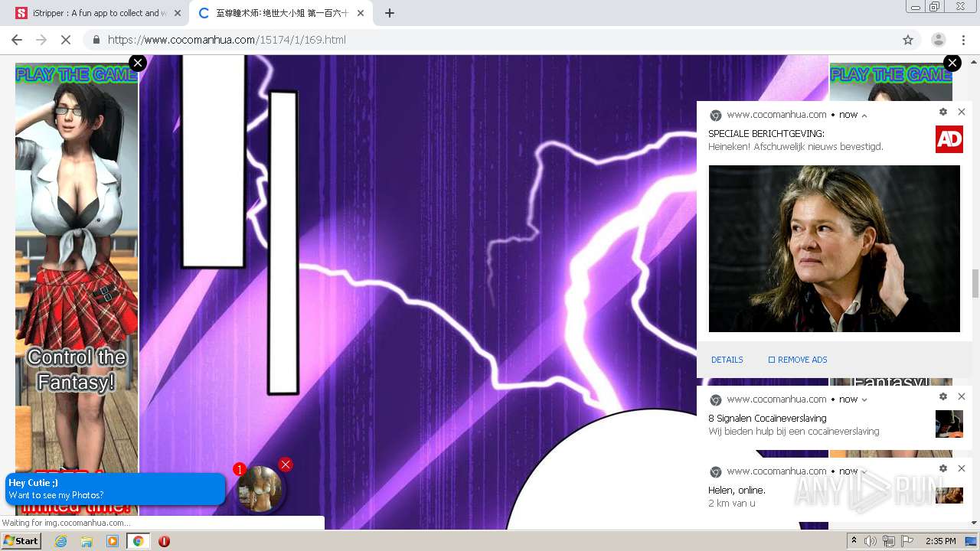Open the Windows Start menu
The width and height of the screenshot is (980, 551).
pyautogui.click(x=21, y=541)
